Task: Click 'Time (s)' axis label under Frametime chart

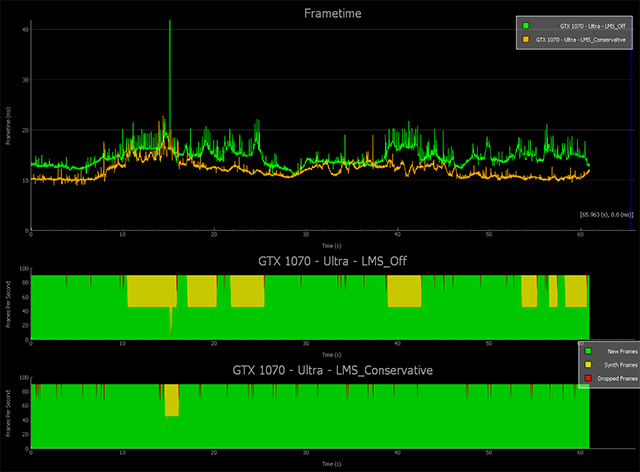Action: (331, 246)
